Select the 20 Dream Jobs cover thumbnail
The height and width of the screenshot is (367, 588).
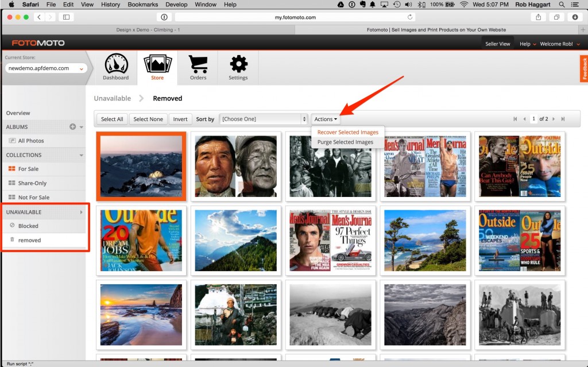[141, 240]
